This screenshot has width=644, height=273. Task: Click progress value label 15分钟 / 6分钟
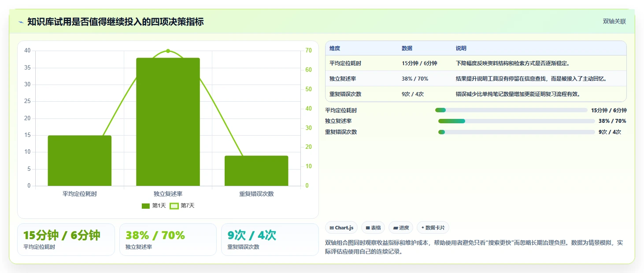609,111
